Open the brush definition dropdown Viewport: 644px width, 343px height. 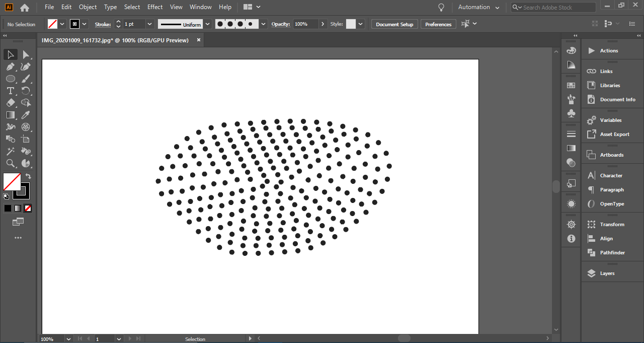[264, 24]
